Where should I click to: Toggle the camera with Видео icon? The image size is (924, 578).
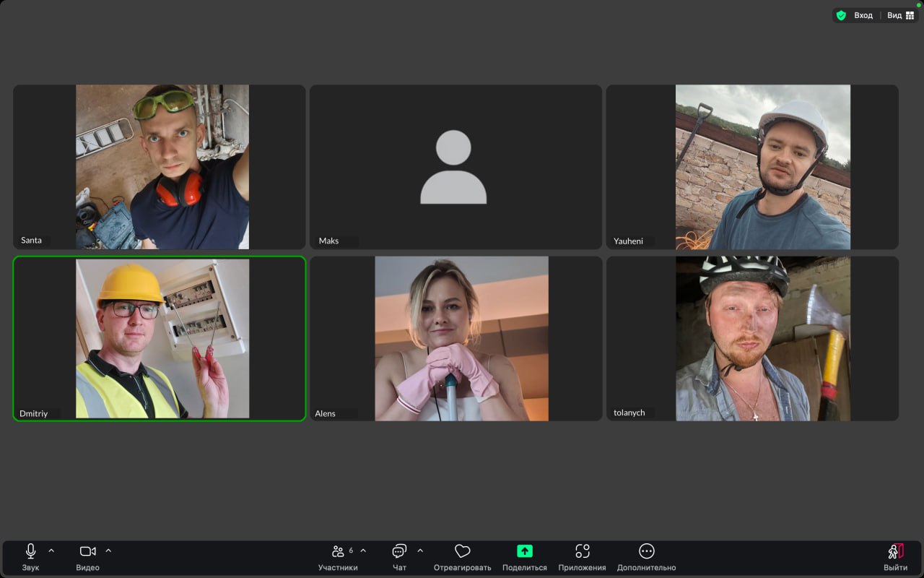point(87,551)
